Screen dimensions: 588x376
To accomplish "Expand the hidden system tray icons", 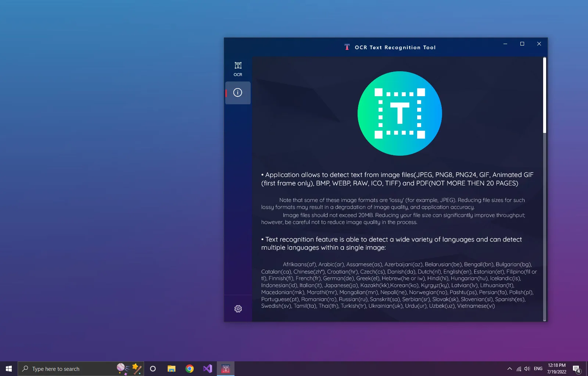I will click(509, 369).
